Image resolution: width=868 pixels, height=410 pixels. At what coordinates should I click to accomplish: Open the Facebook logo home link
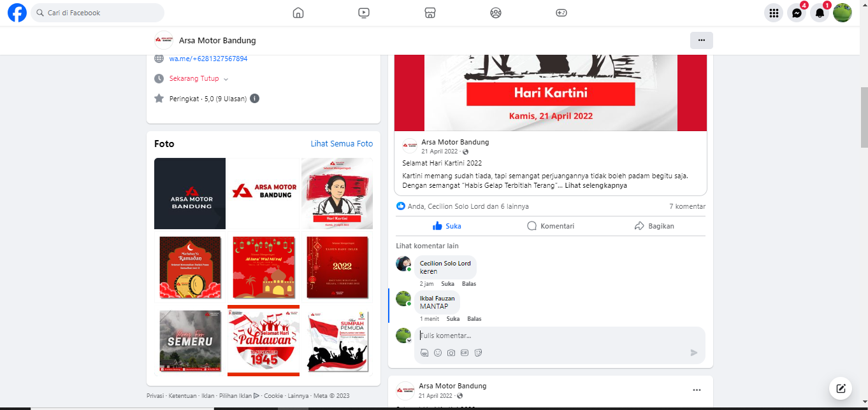click(x=17, y=13)
